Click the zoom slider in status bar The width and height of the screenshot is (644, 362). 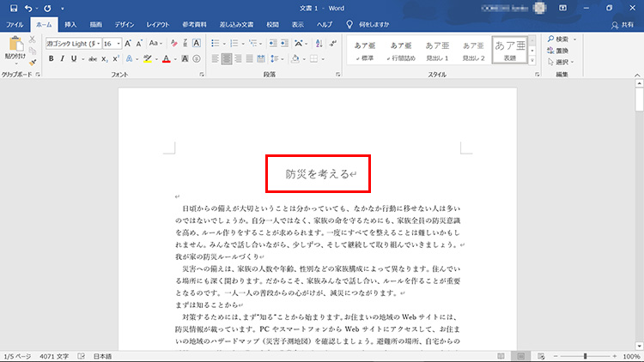point(586,355)
